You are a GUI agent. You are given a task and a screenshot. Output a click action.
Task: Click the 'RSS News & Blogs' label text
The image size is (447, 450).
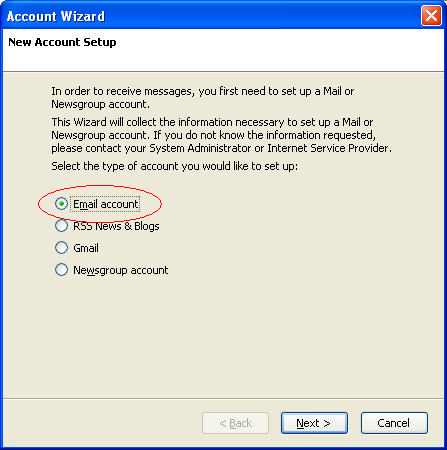pos(116,226)
